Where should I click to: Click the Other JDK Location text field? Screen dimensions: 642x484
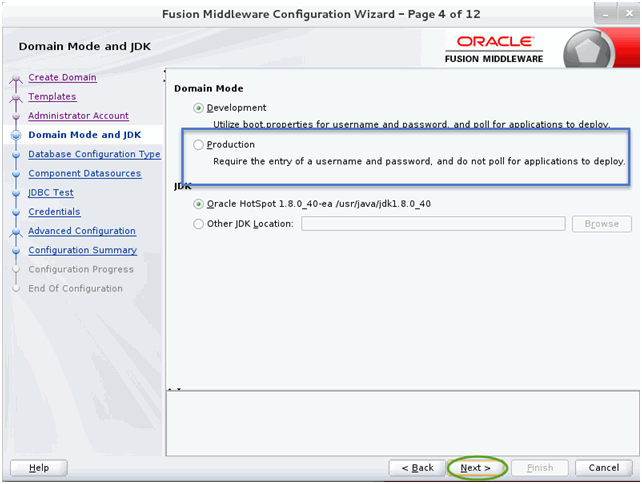coord(433,224)
